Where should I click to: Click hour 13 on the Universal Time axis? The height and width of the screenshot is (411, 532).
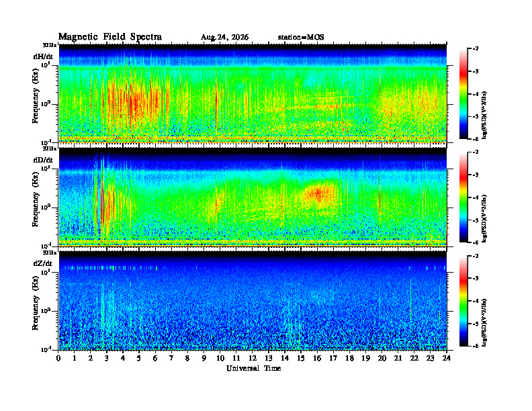click(x=269, y=359)
